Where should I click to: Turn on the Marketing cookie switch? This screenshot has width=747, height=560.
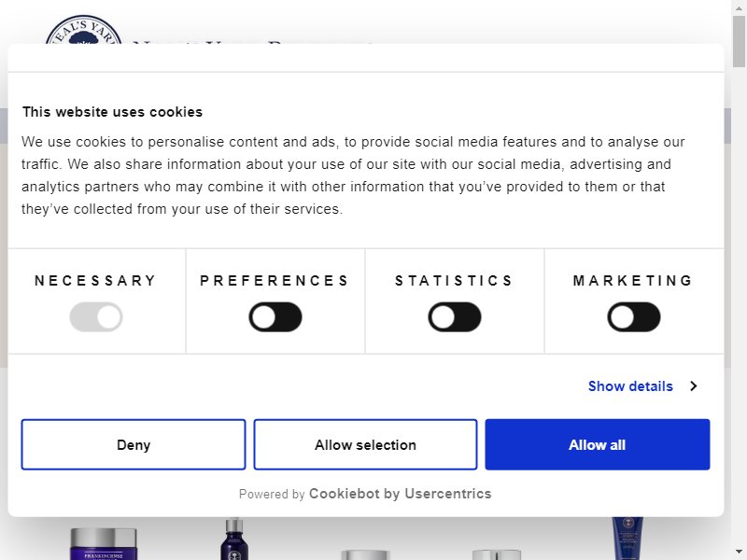coord(634,317)
